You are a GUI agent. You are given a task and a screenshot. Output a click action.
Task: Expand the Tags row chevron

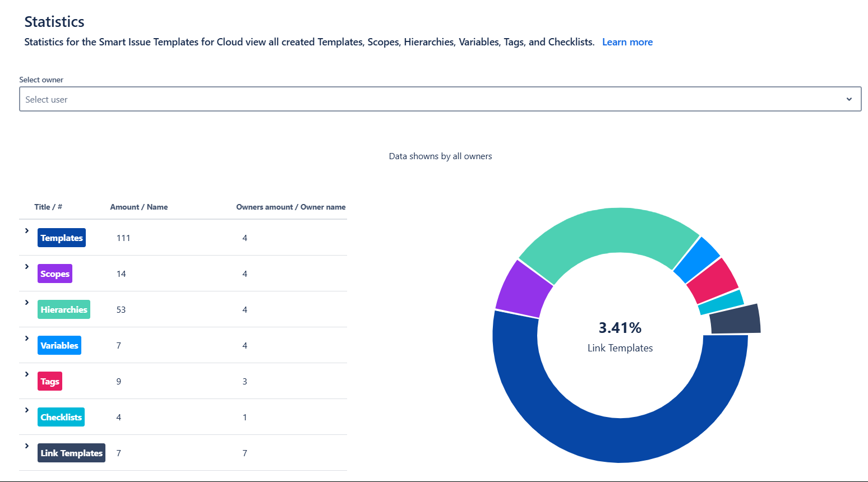[26, 374]
